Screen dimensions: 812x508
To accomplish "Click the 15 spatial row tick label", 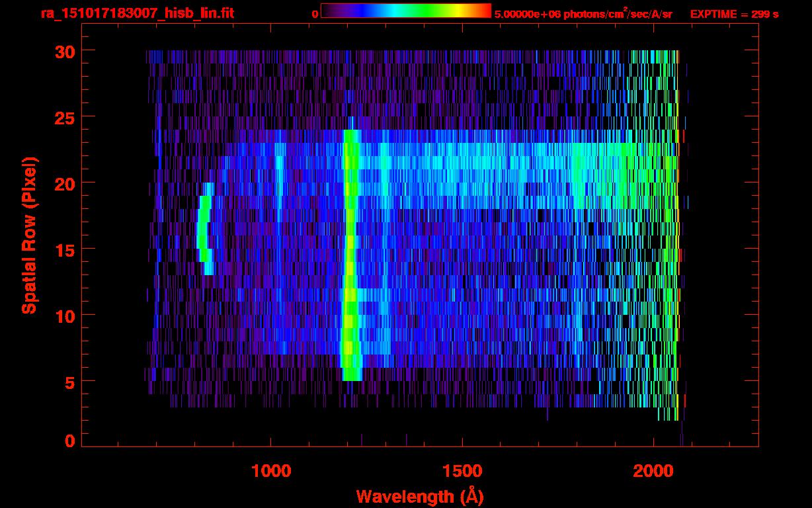I will (63, 249).
